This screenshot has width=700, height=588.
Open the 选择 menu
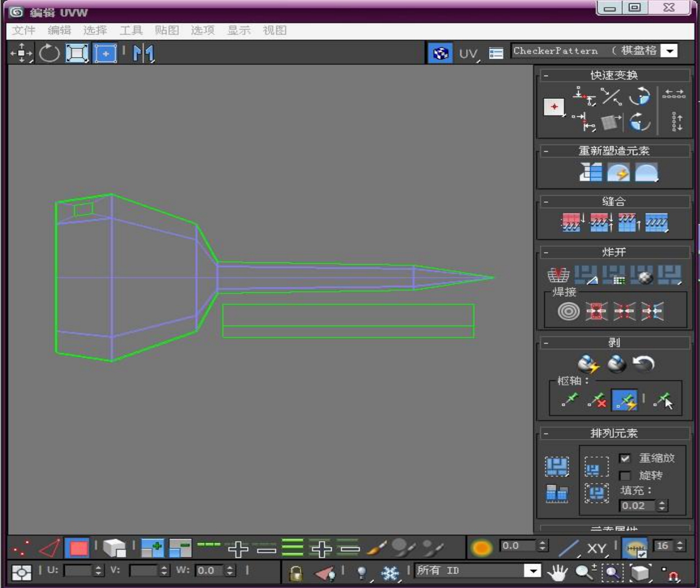pos(95,30)
